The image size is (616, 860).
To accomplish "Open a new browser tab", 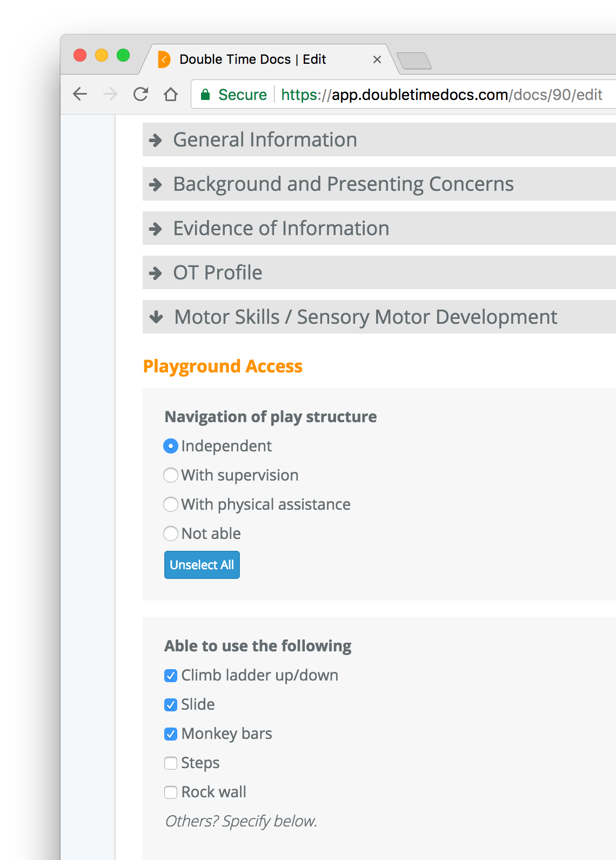I will pyautogui.click(x=413, y=61).
